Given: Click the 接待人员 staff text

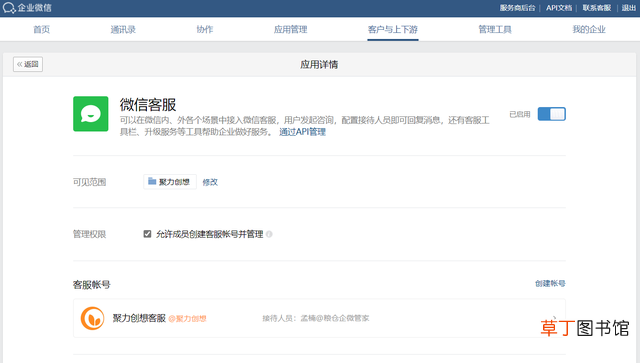Looking at the screenshot, I should (x=316, y=318).
